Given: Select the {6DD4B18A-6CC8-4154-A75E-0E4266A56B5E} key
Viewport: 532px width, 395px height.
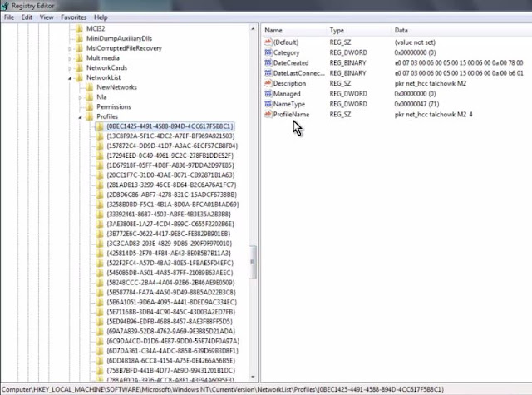Looking at the screenshot, I should pos(170,361).
